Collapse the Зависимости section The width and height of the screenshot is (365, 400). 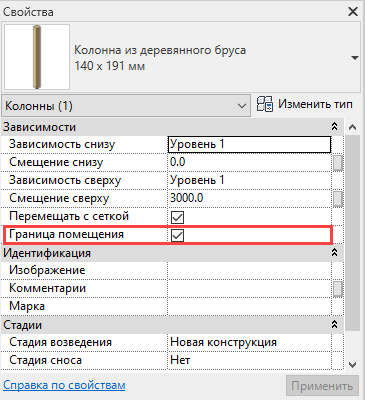click(x=334, y=127)
